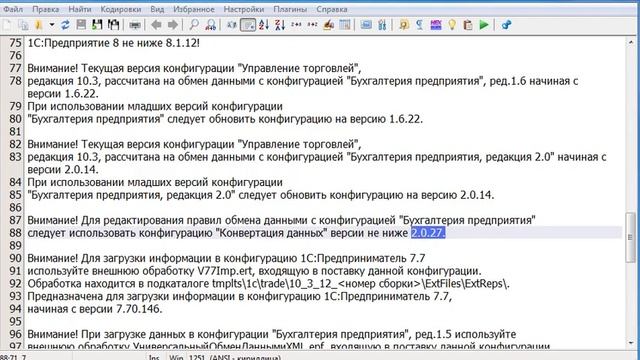Click 'Конвертация данных' in line 88
640x360 pixels.
click(271, 233)
